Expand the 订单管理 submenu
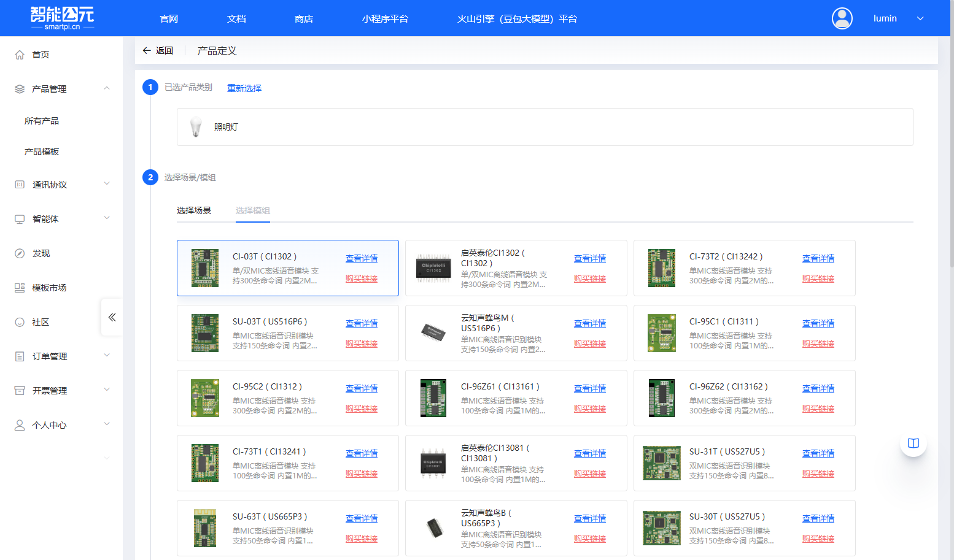This screenshot has height=560, width=954. pos(107,356)
